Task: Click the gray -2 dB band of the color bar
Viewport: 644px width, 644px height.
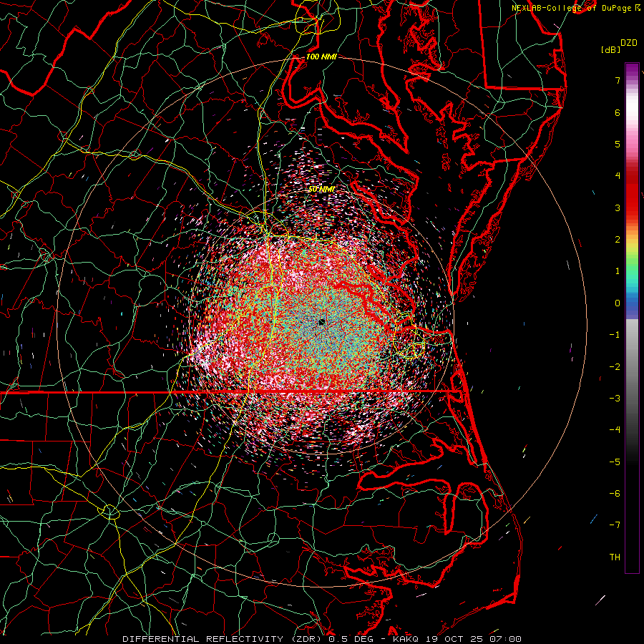Action: tap(632, 367)
